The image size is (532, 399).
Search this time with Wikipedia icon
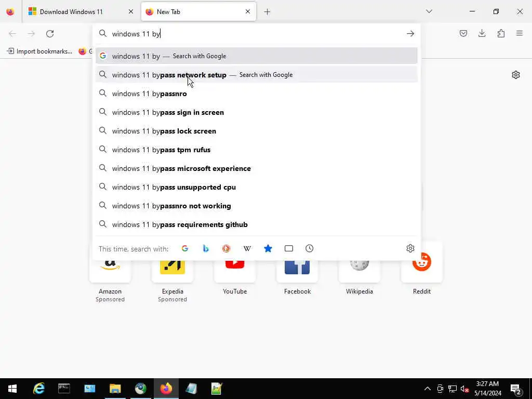pos(247,248)
